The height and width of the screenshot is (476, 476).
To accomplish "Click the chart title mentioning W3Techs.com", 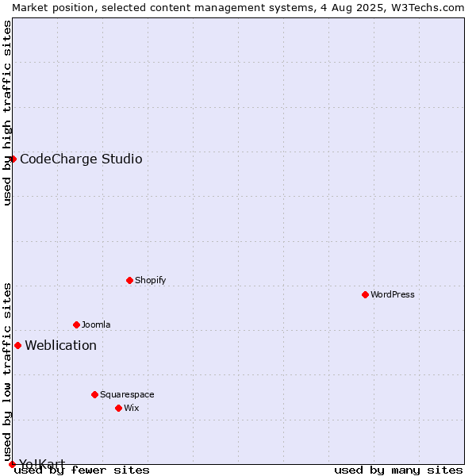I will click(238, 8).
